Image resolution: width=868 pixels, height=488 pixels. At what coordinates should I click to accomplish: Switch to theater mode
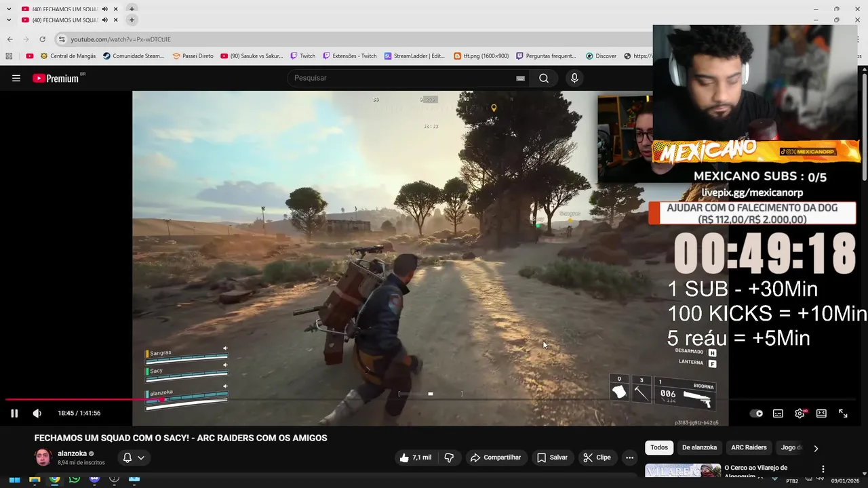pyautogui.click(x=821, y=413)
